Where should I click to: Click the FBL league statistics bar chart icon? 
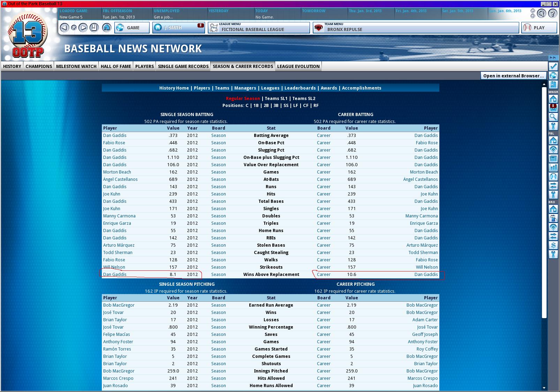[553, 168]
